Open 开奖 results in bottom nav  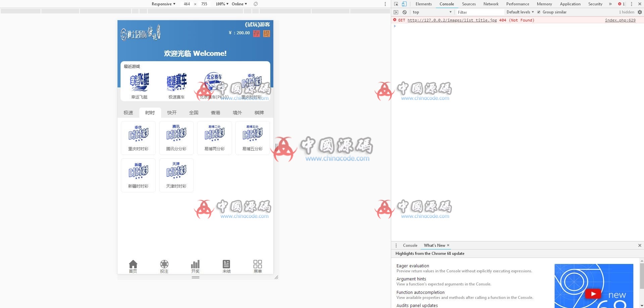tap(195, 266)
